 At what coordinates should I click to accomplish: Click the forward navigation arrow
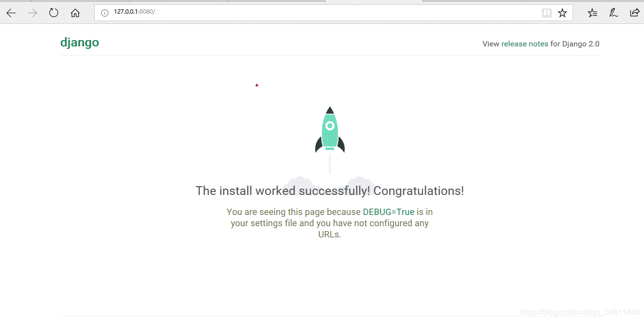(33, 13)
